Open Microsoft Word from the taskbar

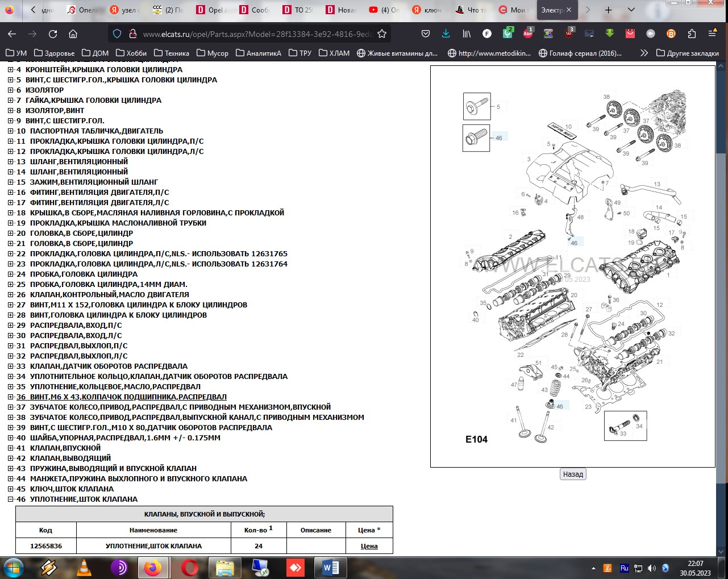pyautogui.click(x=330, y=568)
